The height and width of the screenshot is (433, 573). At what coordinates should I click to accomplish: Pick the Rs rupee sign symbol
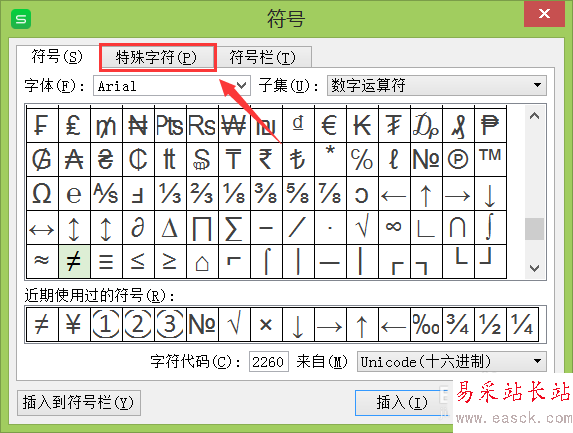(202, 125)
